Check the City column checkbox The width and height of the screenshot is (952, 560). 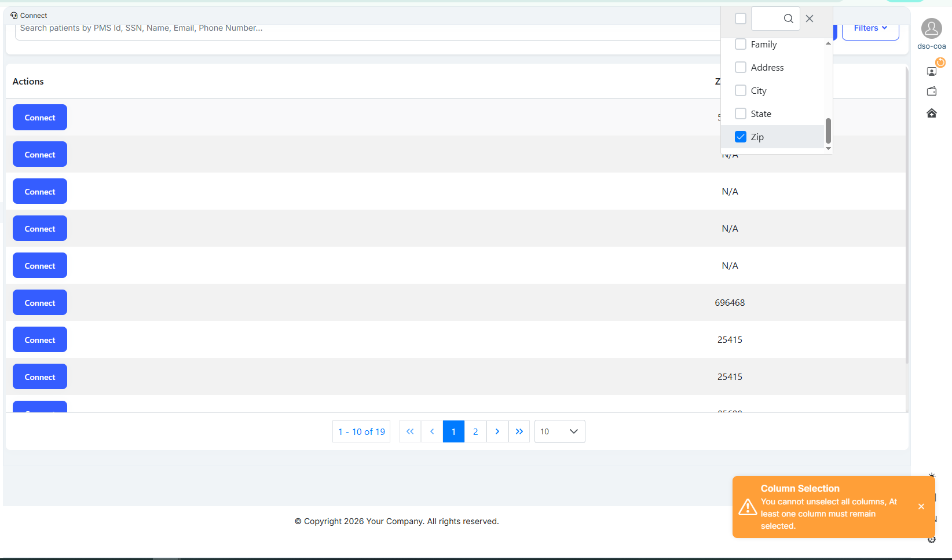coord(740,91)
